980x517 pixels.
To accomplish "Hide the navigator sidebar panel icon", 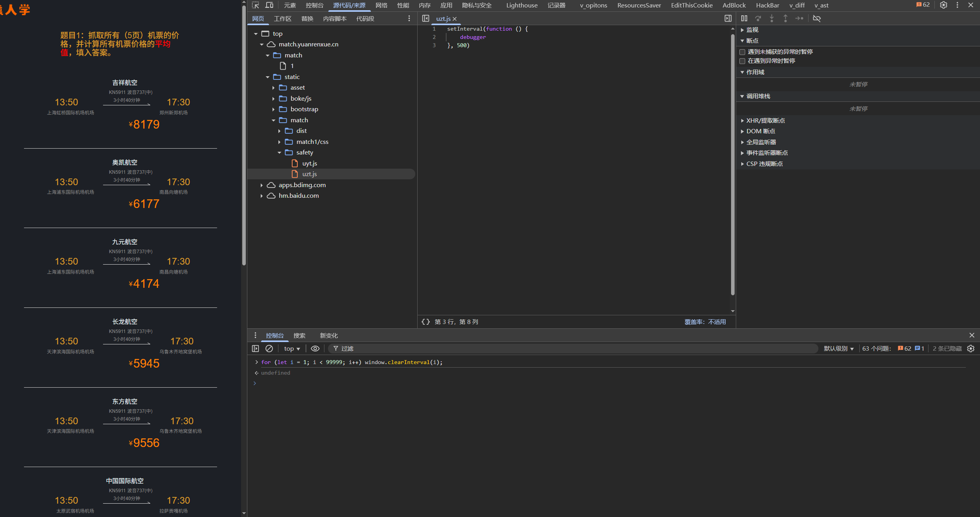I will click(426, 18).
